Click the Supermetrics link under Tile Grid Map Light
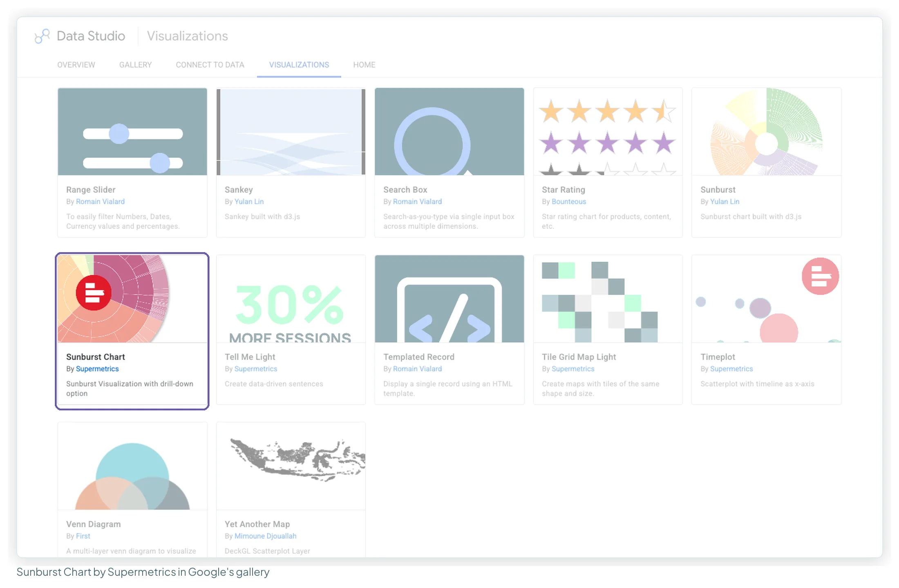The image size is (899, 588). 573,369
